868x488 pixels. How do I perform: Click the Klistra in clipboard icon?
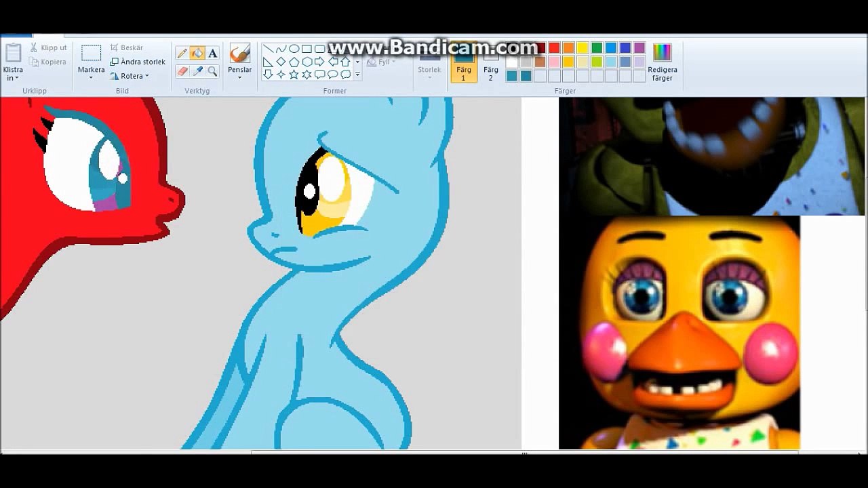coord(13,53)
